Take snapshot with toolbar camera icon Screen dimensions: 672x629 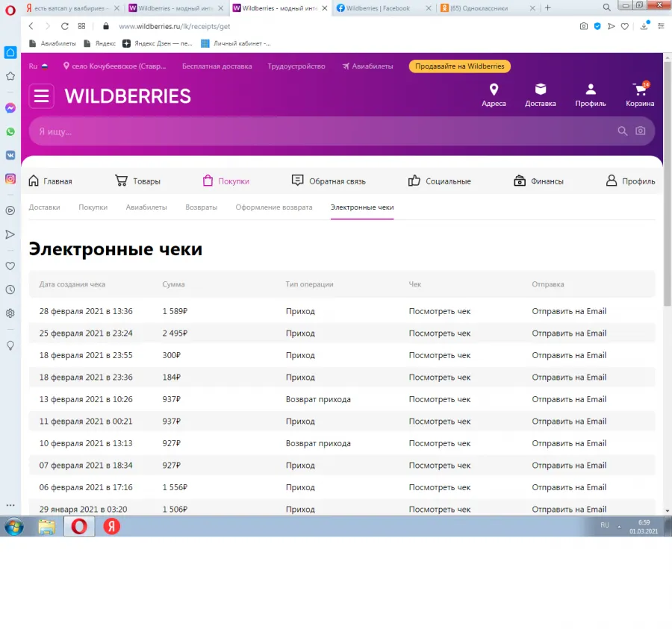coord(584,26)
